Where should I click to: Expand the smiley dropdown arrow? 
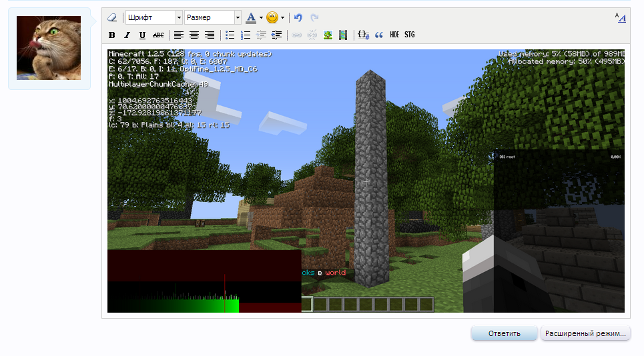(282, 17)
